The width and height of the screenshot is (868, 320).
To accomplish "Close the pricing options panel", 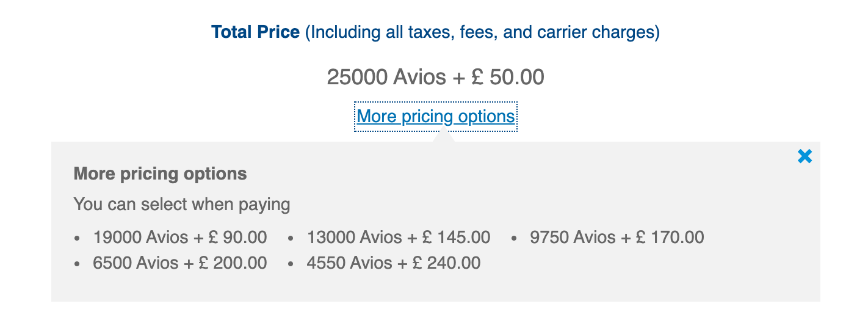I will tap(805, 157).
